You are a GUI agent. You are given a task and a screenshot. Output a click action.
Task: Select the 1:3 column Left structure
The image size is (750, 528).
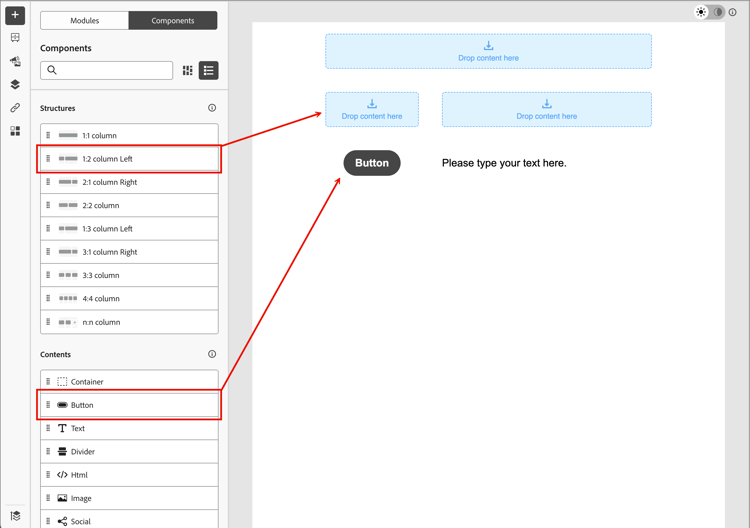[129, 229]
